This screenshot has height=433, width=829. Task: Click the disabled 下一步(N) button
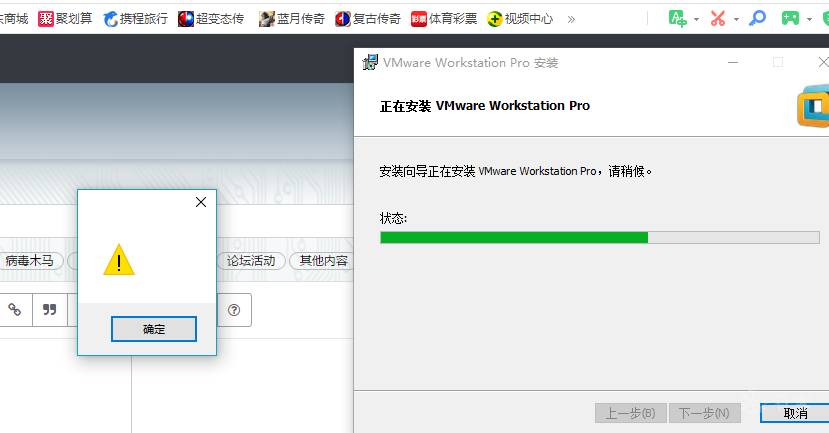point(704,413)
